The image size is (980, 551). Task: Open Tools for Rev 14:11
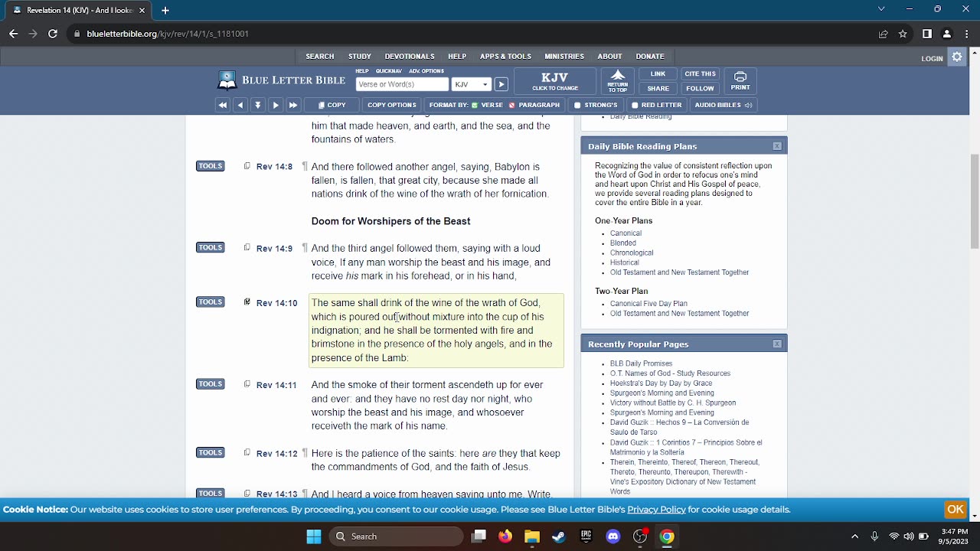point(211,384)
